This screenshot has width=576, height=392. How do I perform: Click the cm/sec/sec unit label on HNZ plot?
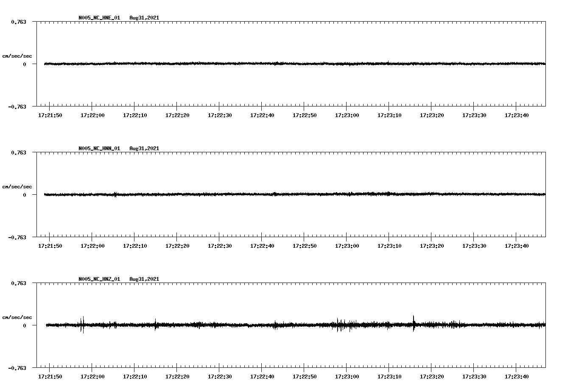[17, 317]
